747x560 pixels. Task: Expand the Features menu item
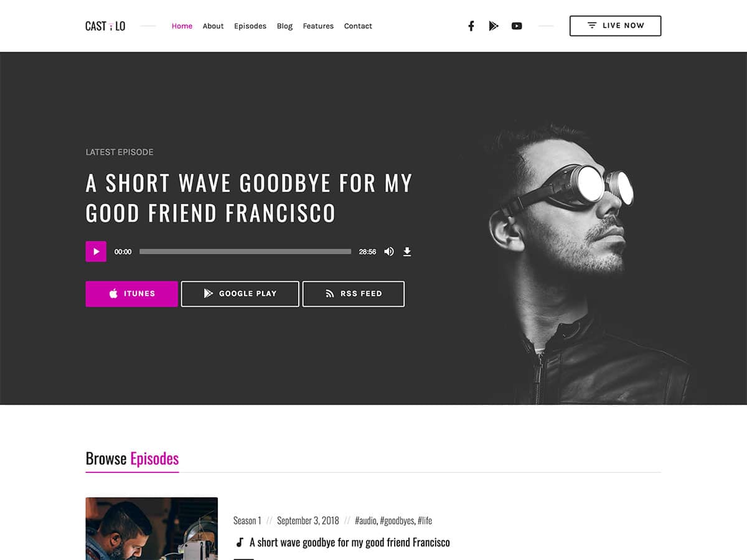(318, 26)
